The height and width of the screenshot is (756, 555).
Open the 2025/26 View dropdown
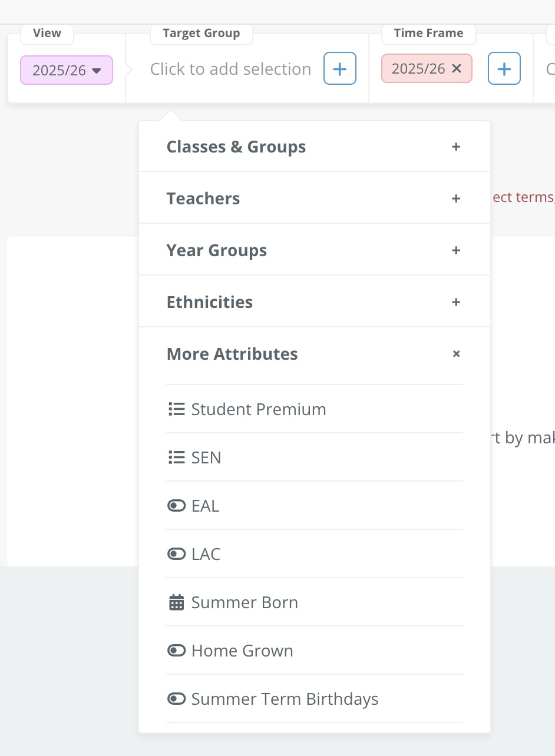click(67, 71)
